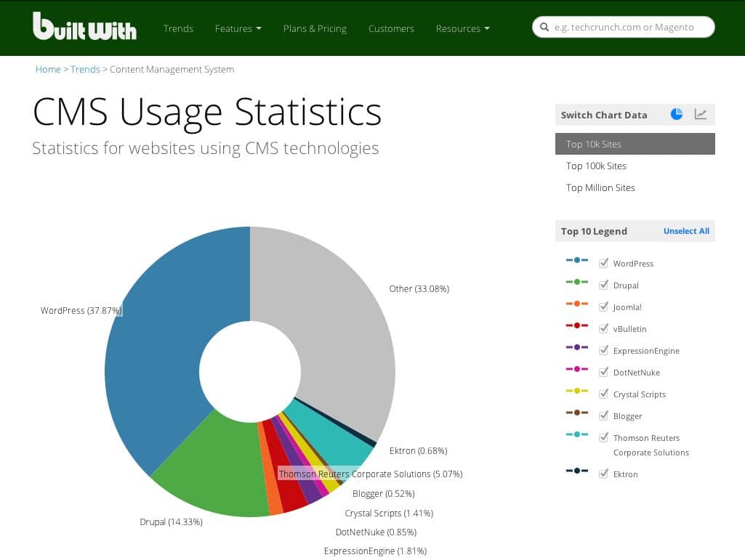Click the "Blogger (0.52%)" chart label
745x560 pixels.
click(x=384, y=493)
